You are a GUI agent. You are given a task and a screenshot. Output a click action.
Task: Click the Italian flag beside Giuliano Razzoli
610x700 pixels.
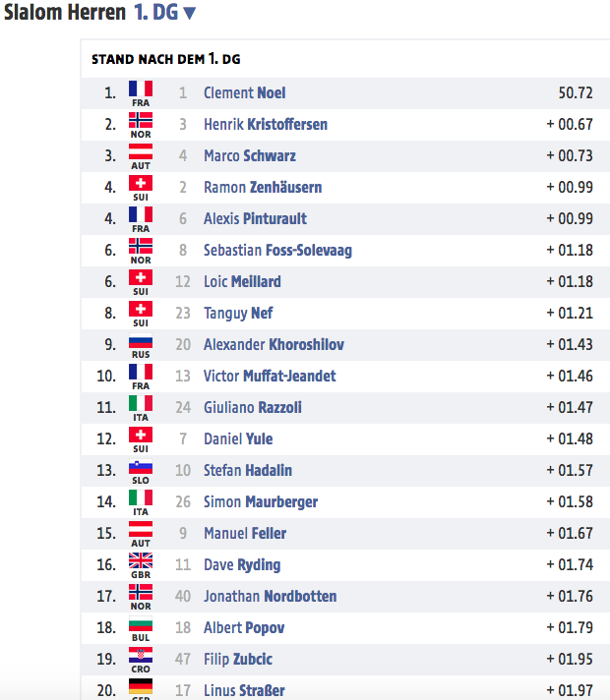coord(141,403)
